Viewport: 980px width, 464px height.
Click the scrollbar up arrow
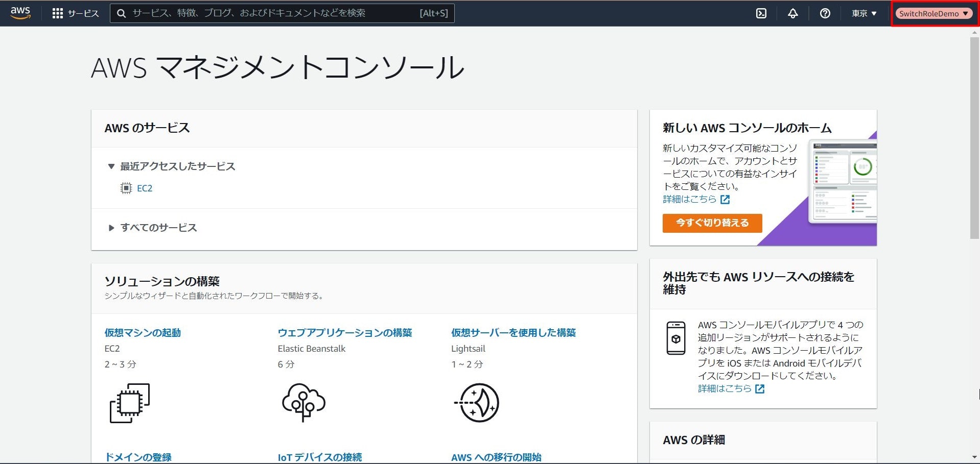tap(975, 32)
